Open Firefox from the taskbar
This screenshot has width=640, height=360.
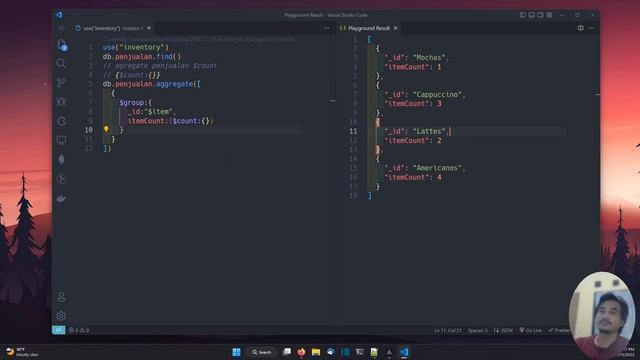click(301, 352)
